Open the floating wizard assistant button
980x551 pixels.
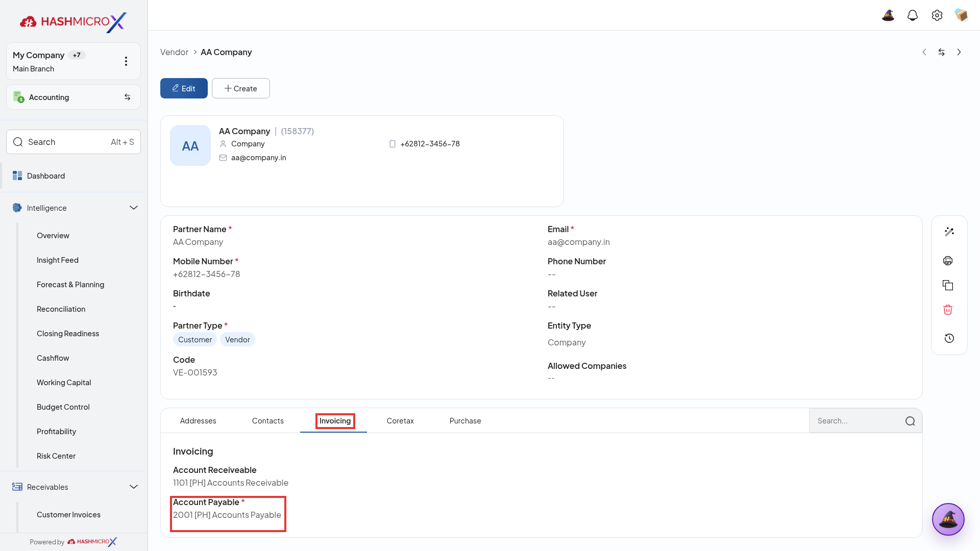948,519
